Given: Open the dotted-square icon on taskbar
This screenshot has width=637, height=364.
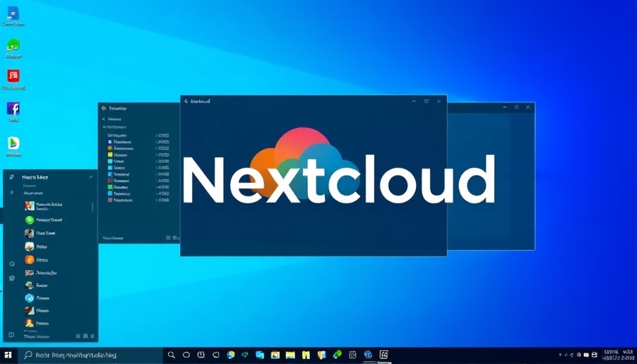Looking at the screenshot, I should (353, 355).
